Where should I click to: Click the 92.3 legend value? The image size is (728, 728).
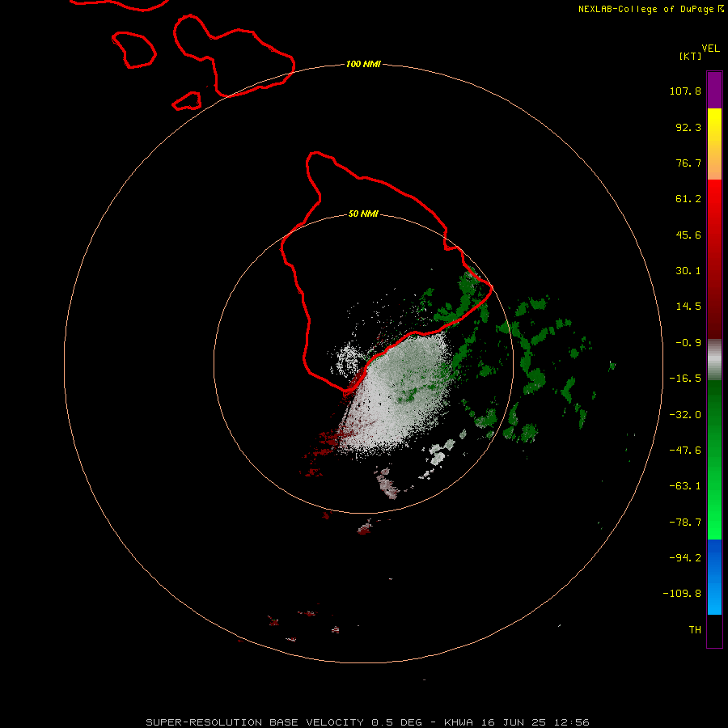[x=688, y=127]
